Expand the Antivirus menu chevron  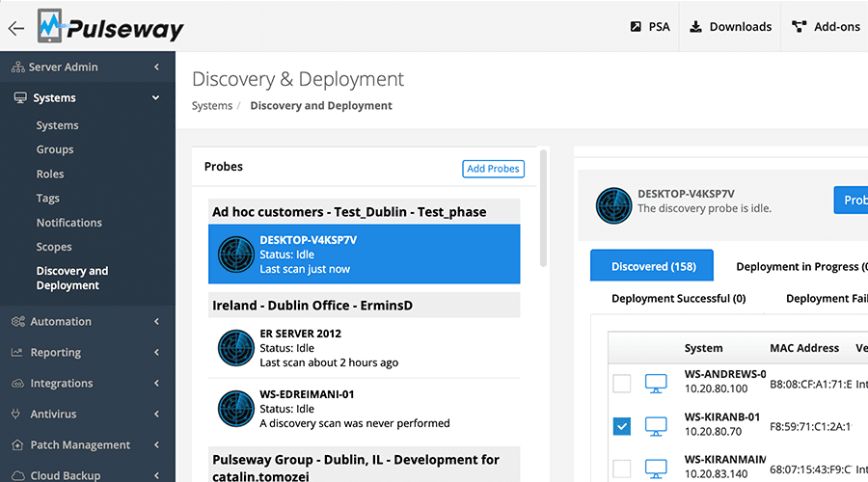(156, 414)
